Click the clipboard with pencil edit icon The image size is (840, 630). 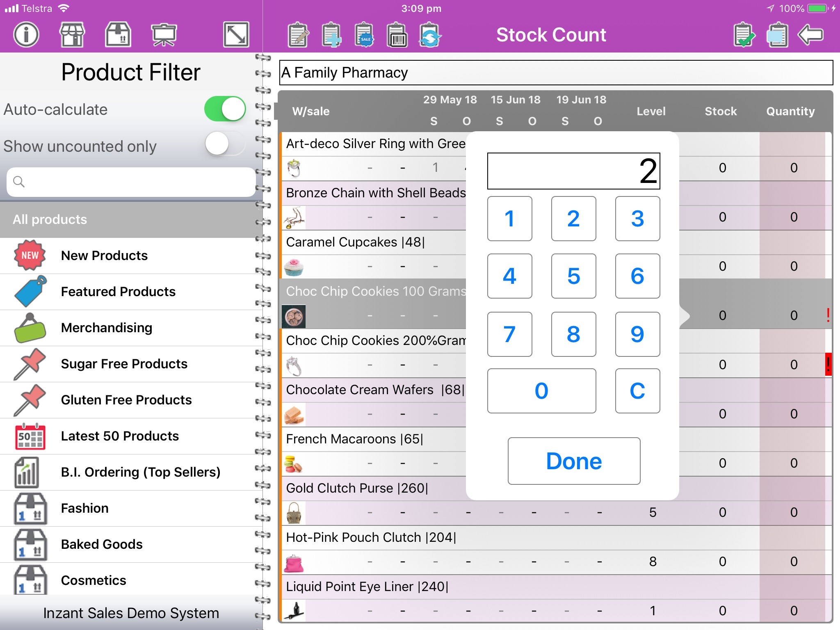pos(298,35)
